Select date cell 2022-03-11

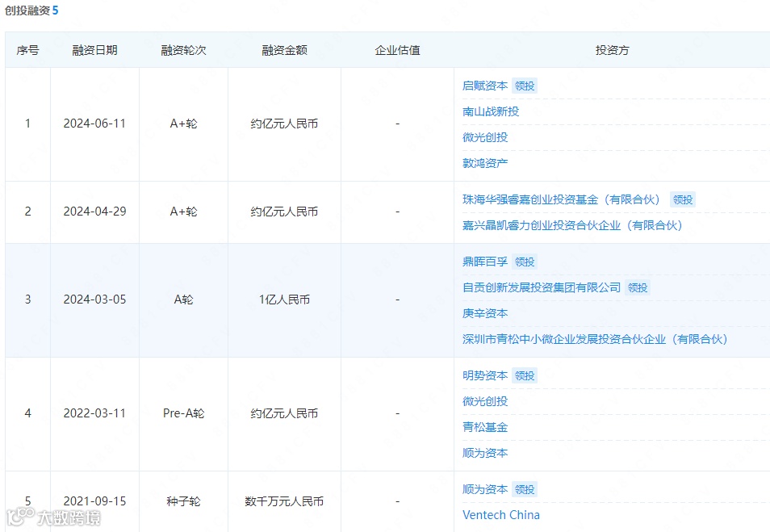pyautogui.click(x=94, y=413)
